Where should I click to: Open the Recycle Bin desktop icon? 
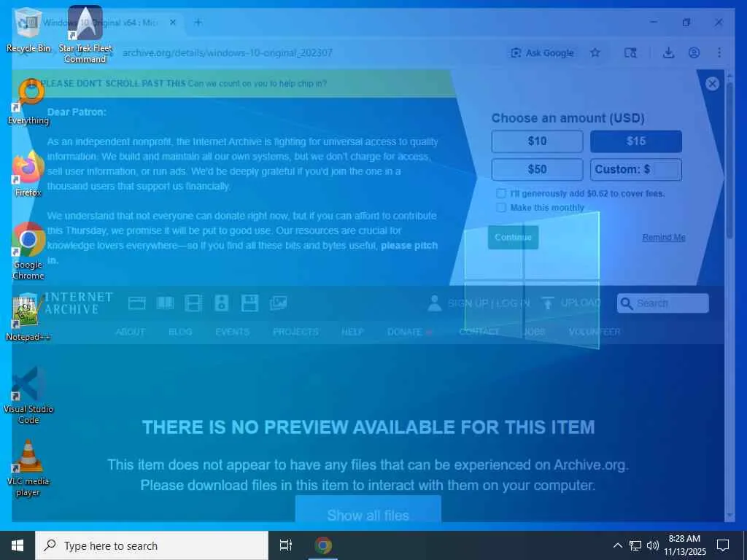28,29
